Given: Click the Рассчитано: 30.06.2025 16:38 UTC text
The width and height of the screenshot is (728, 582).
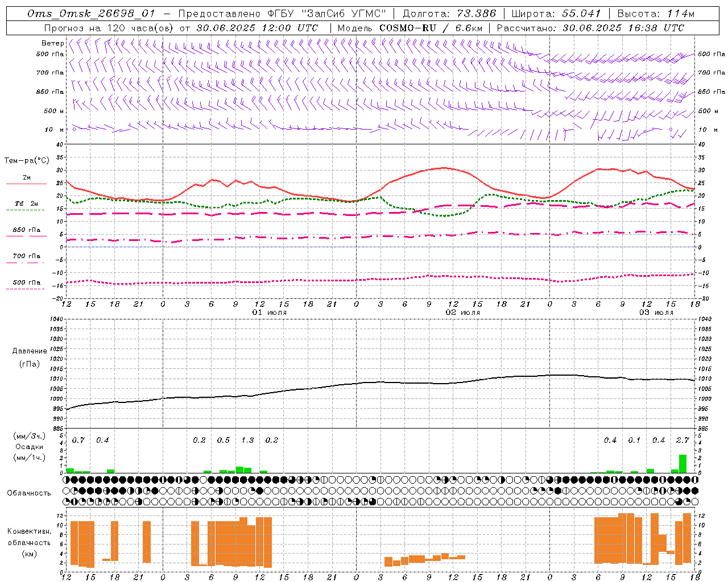Looking at the screenshot, I should click(x=590, y=28).
